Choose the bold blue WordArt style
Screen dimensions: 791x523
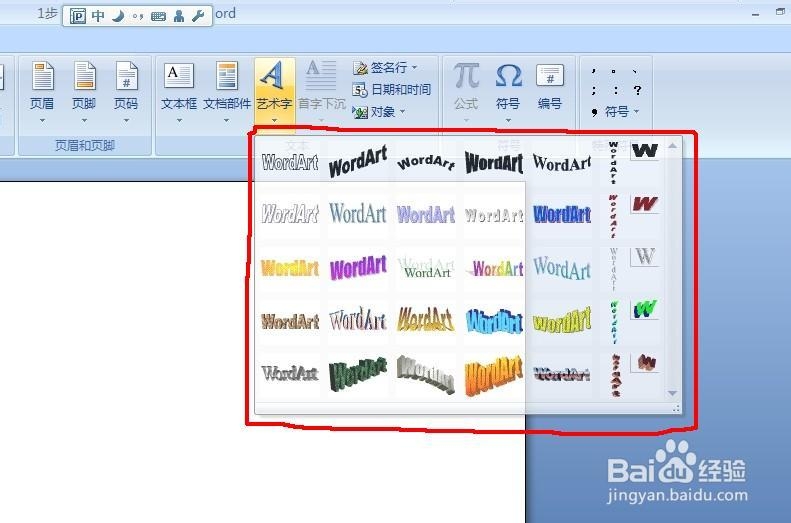[561, 214]
